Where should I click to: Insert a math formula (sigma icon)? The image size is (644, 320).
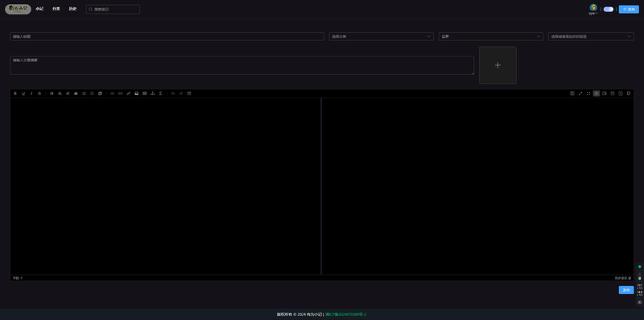coord(160,94)
